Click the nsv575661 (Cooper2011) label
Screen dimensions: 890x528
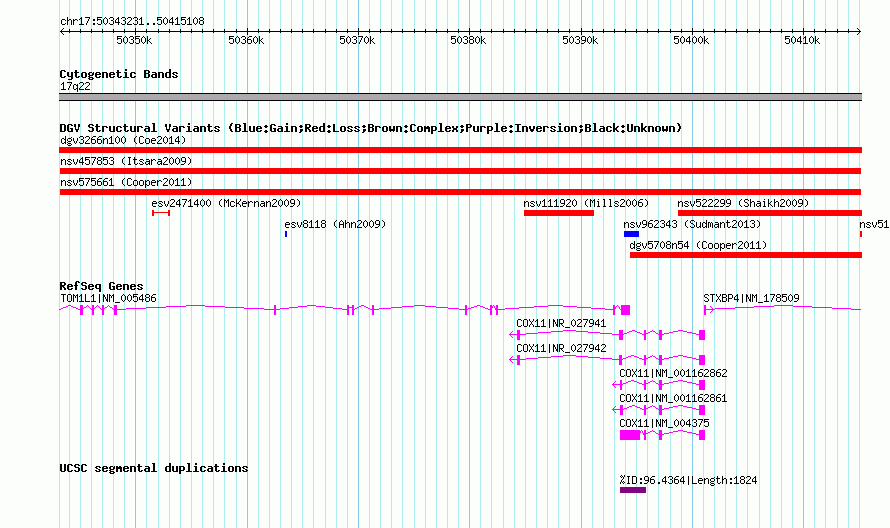tap(126, 182)
